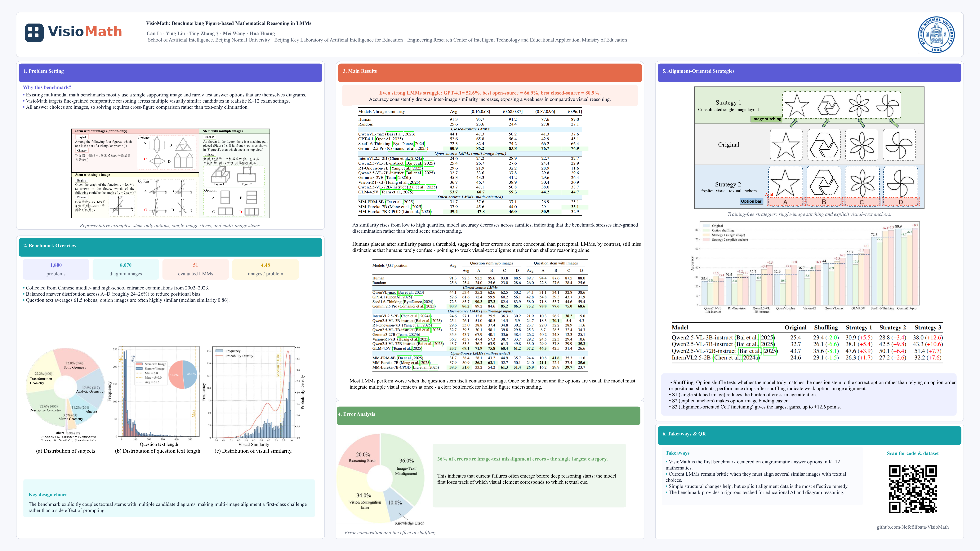
Task: Click the green Image stitching label
Action: 766,119
